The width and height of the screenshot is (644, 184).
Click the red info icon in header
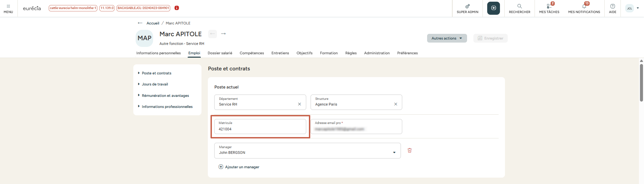pos(177,8)
